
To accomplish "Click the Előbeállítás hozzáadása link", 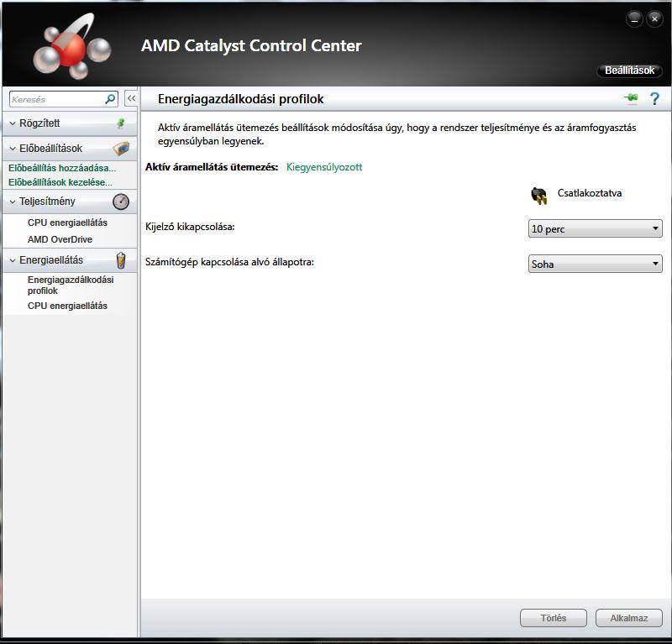I will point(62,168).
